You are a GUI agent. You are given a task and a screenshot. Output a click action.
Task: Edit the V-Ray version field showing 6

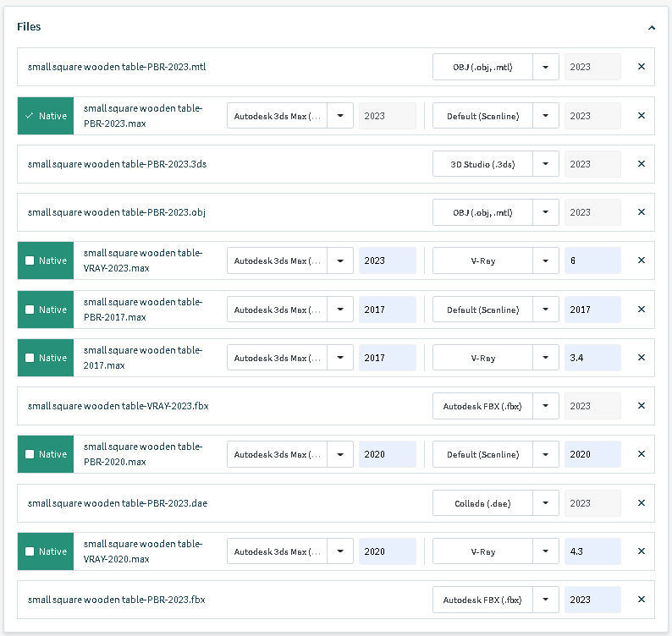592,260
